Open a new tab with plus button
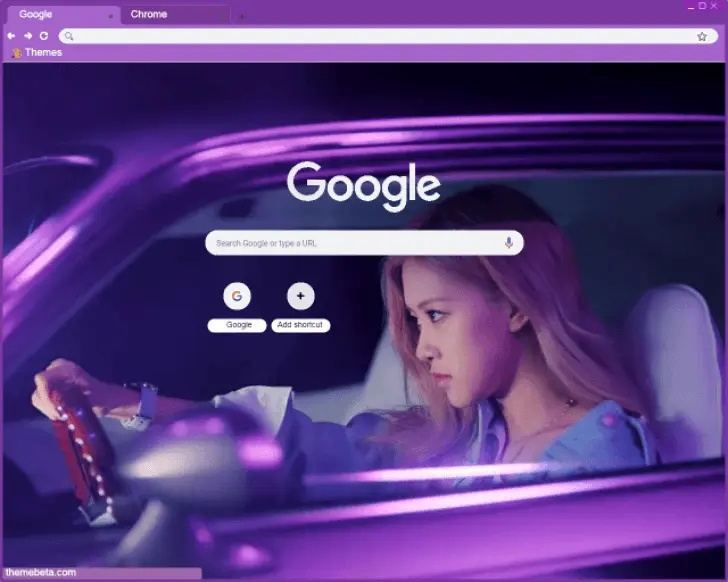This screenshot has width=728, height=582. click(x=241, y=16)
